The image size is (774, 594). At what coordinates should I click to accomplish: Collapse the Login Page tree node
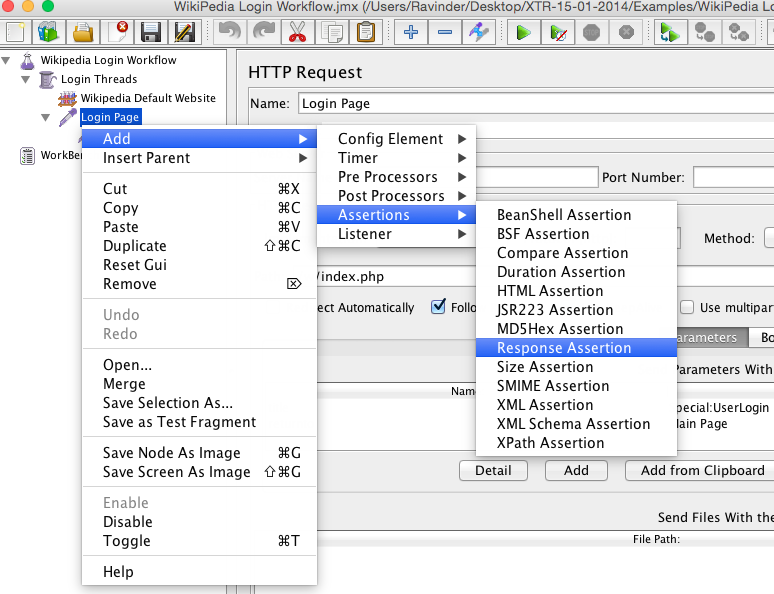pos(45,118)
